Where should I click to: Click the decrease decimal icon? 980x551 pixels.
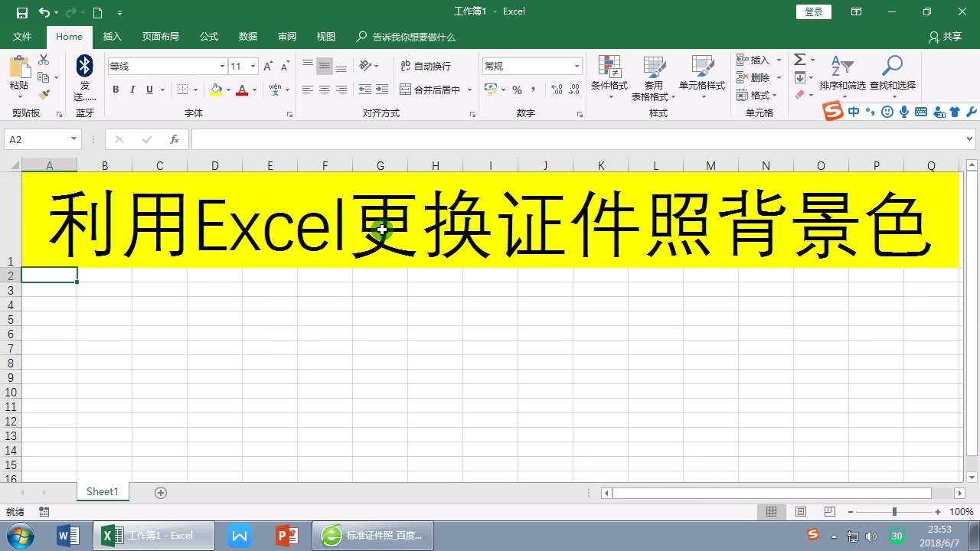[575, 90]
